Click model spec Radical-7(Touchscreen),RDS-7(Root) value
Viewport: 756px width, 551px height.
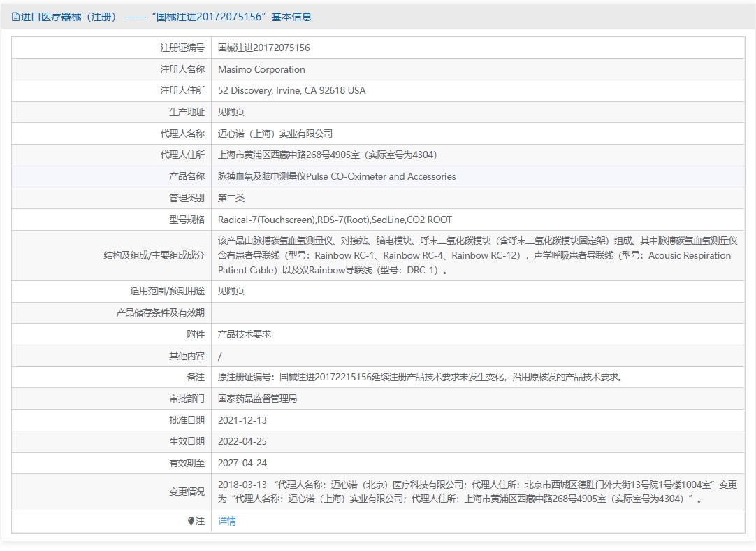[335, 220]
